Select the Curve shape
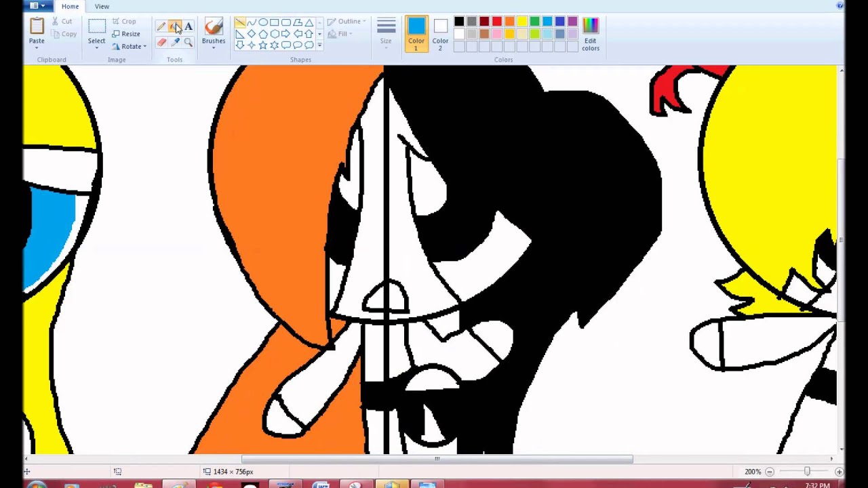Image resolution: width=868 pixels, height=488 pixels. tap(252, 22)
